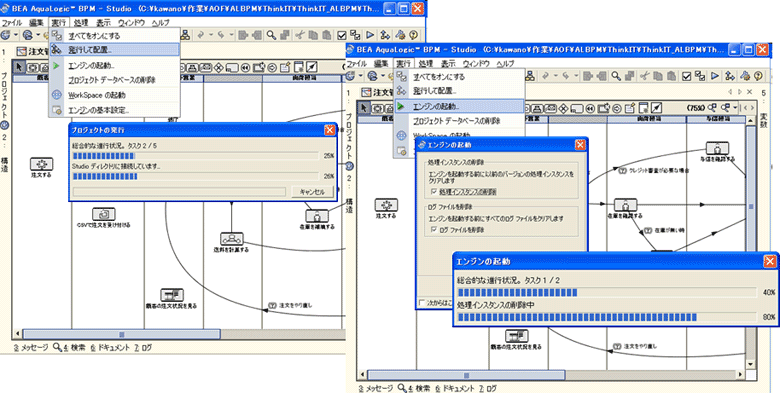Choose エンジンの起動 in left window's 実行 menu
The height and width of the screenshot is (393, 780).
(115, 66)
